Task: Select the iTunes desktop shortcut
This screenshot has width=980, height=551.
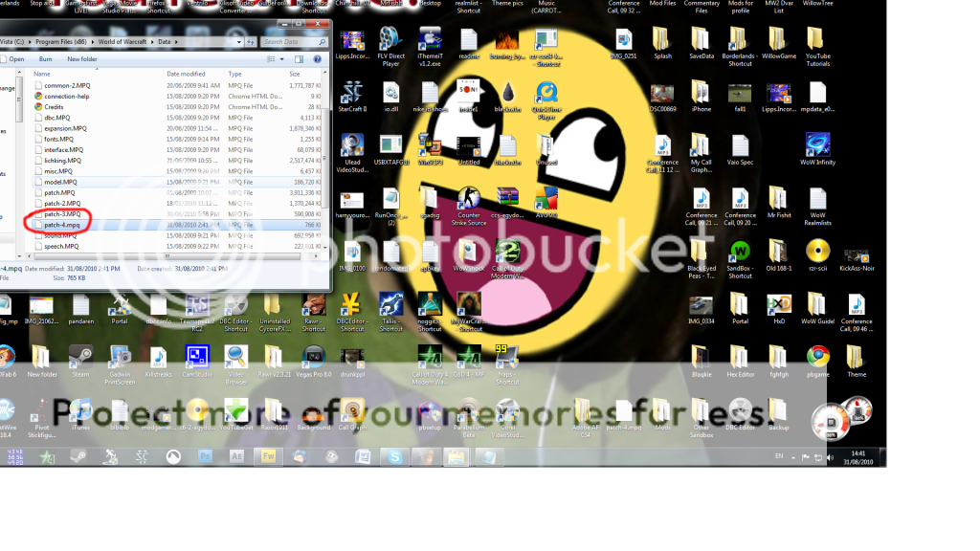Action: pyautogui.click(x=80, y=415)
